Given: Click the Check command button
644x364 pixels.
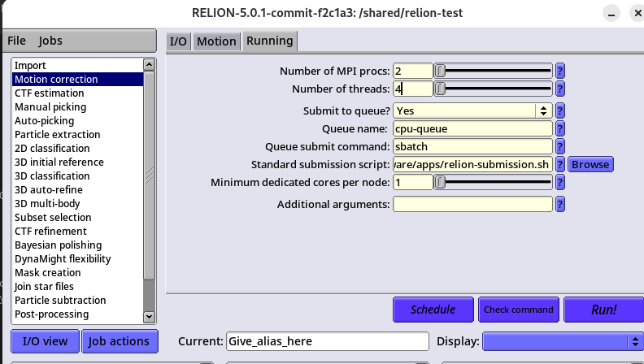Looking at the screenshot, I should (x=518, y=310).
